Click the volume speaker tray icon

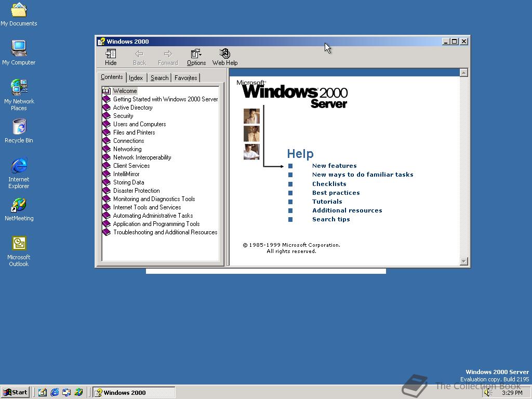[x=488, y=393]
